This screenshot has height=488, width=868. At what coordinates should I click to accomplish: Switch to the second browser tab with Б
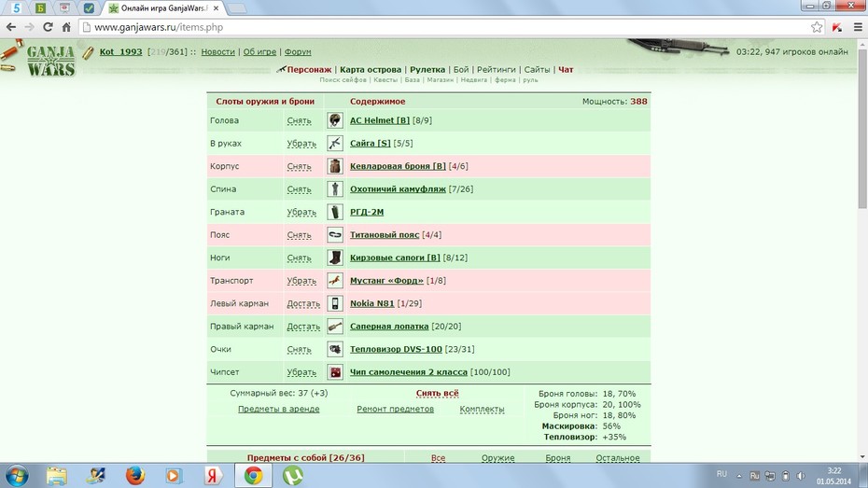40,7
